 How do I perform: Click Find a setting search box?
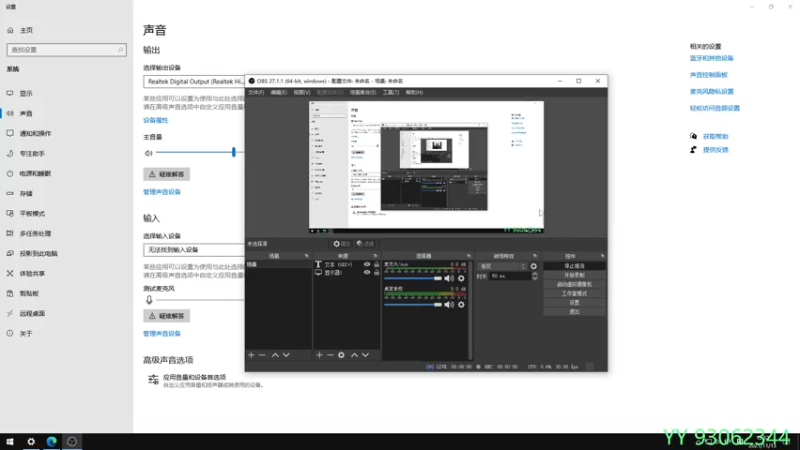pos(66,50)
